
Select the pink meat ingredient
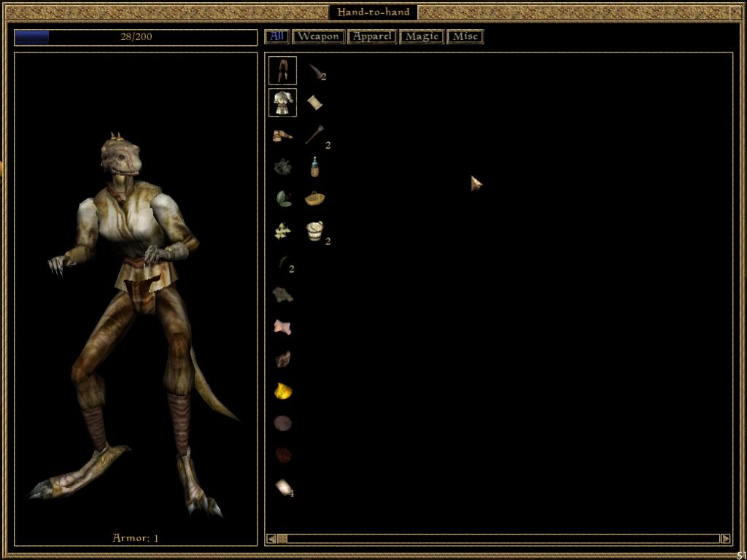(282, 327)
